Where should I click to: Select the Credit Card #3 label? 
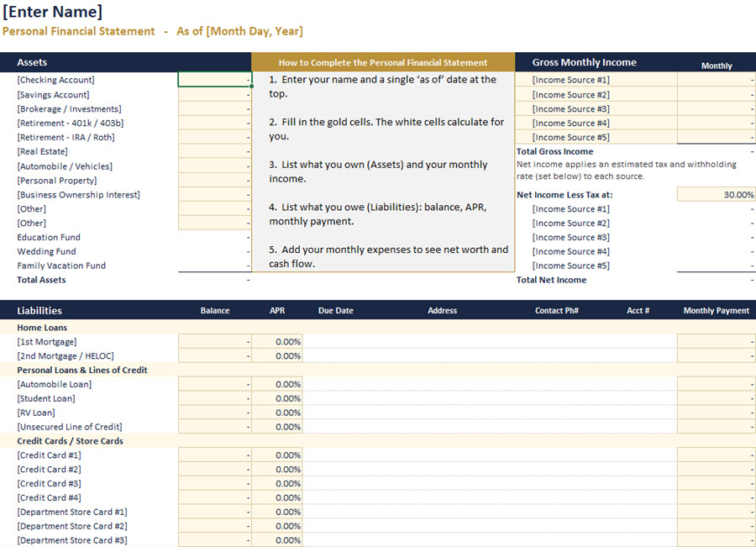50,483
